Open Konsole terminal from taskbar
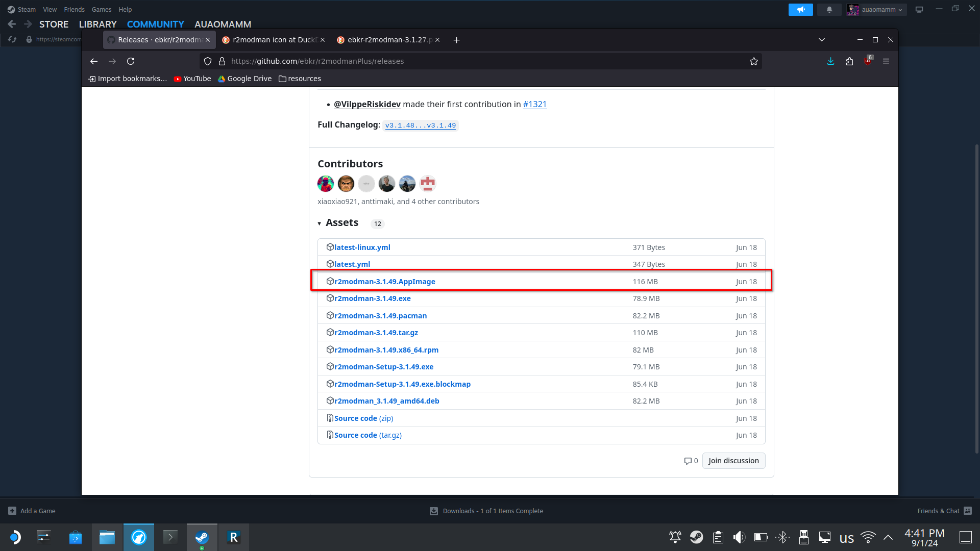 coord(170,537)
